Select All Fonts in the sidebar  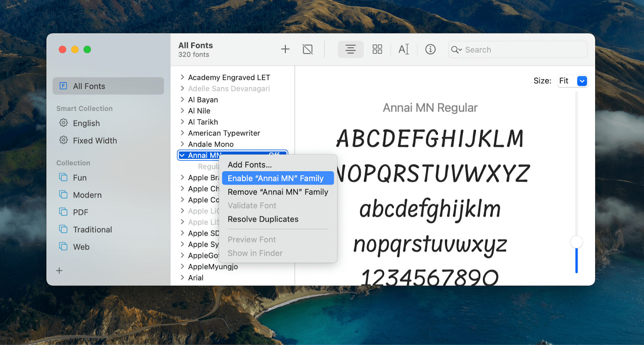click(x=108, y=86)
